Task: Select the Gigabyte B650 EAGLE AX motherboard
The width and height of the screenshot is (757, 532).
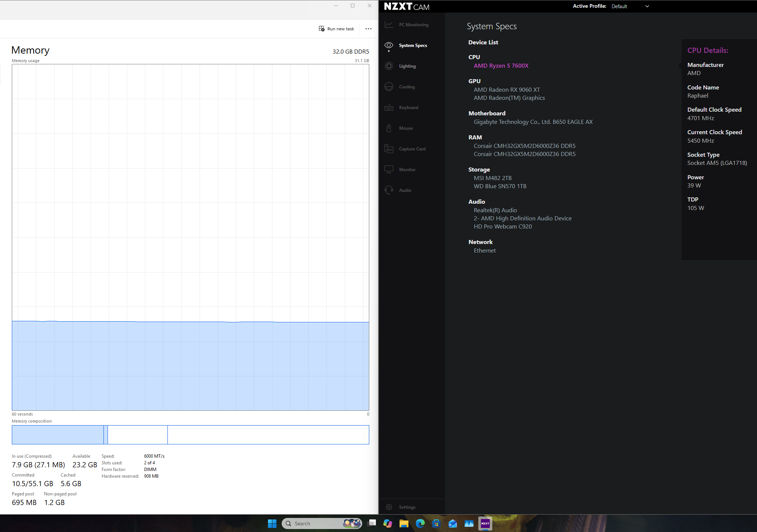Action: (533, 122)
